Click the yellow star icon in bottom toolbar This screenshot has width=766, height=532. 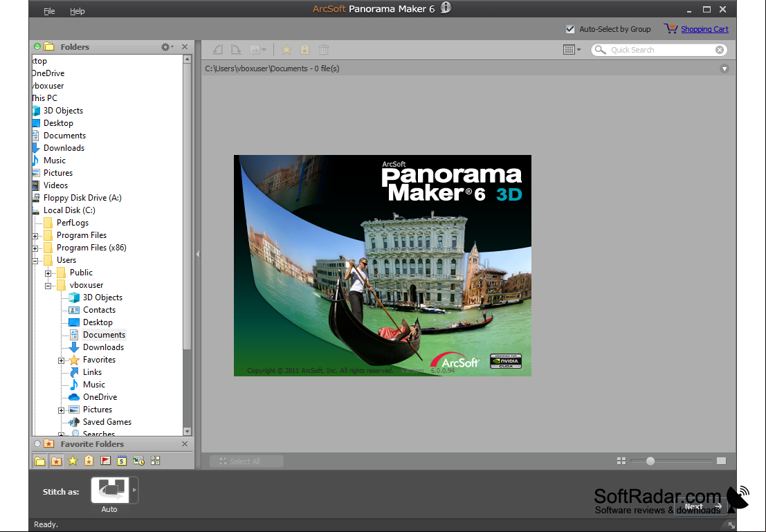point(73,461)
